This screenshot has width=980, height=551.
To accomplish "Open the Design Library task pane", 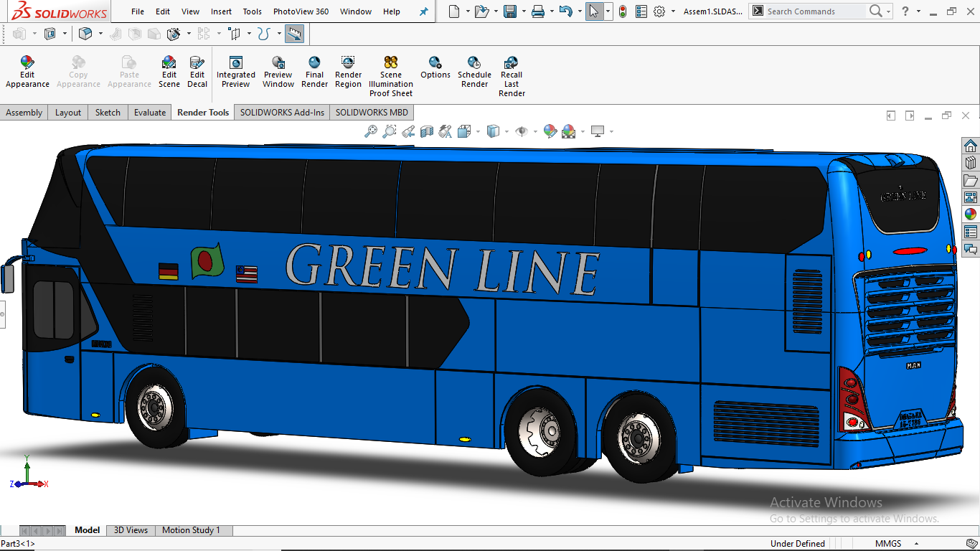I will coord(971,163).
